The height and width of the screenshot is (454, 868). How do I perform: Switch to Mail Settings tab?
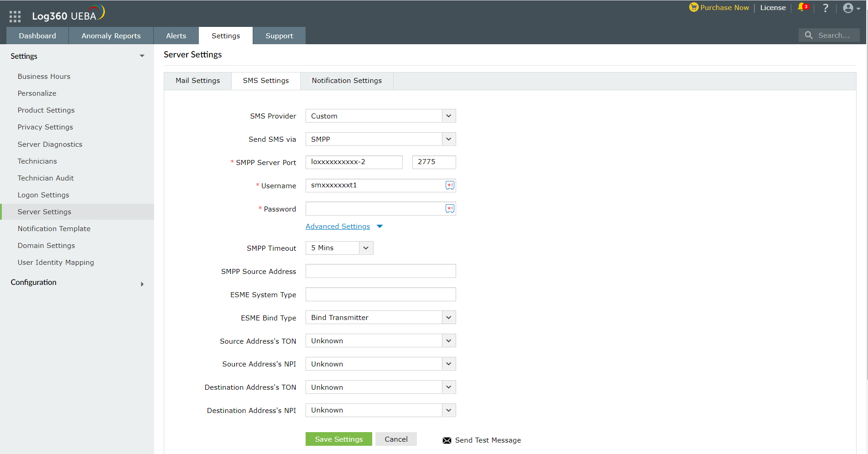pyautogui.click(x=198, y=81)
